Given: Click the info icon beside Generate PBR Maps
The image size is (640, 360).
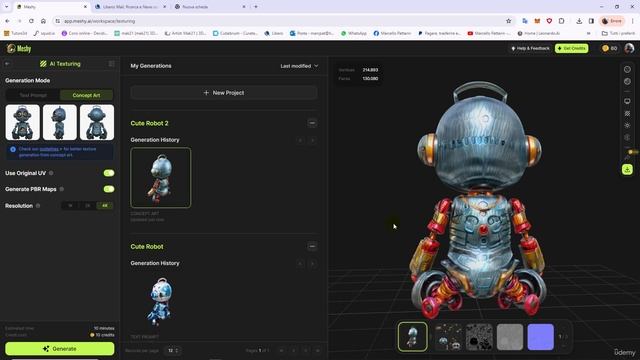Looking at the screenshot, I should tap(62, 189).
